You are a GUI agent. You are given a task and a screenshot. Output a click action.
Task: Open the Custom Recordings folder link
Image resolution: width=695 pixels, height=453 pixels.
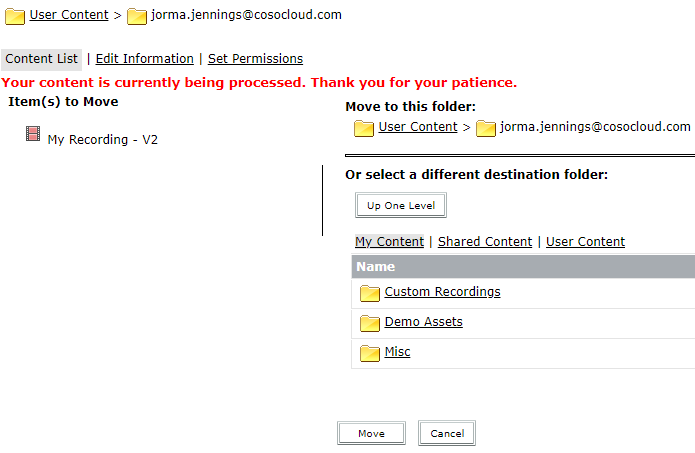point(442,292)
